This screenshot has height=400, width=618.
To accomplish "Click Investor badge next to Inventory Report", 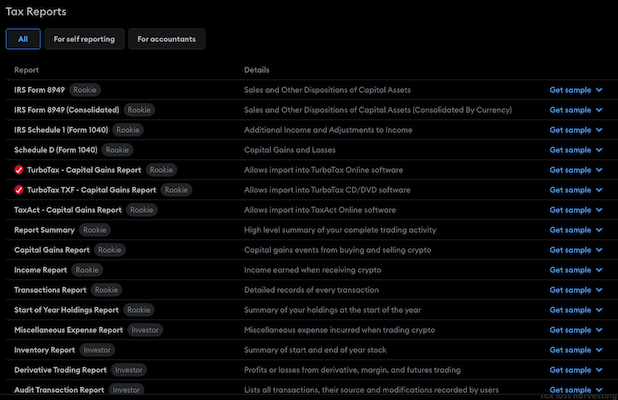I will (97, 350).
